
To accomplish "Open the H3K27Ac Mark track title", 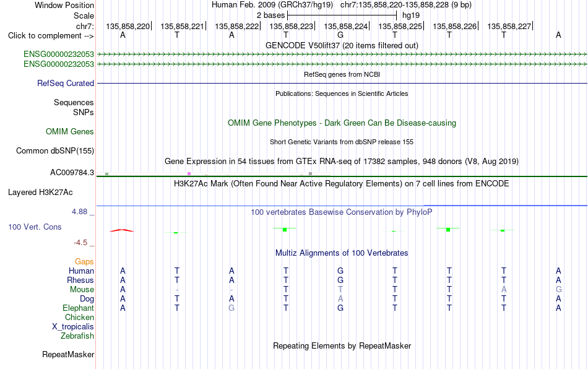I will tap(342, 183).
